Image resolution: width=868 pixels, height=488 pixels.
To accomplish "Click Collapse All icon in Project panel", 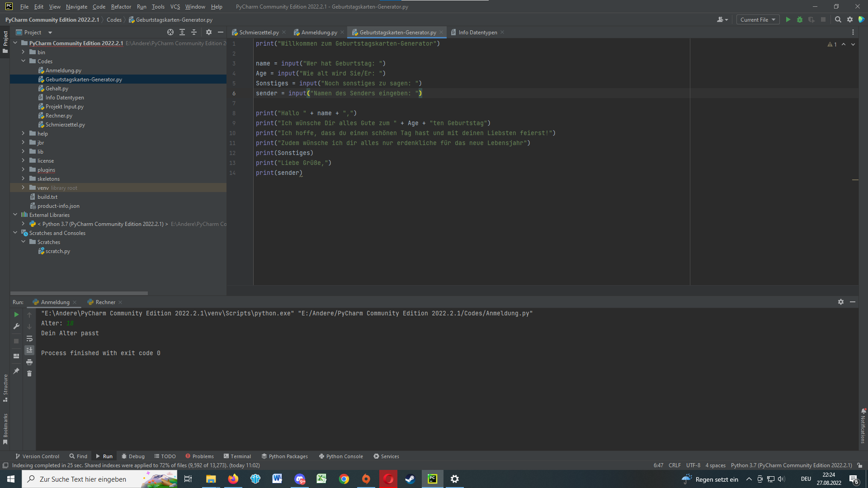I will pyautogui.click(x=194, y=32).
